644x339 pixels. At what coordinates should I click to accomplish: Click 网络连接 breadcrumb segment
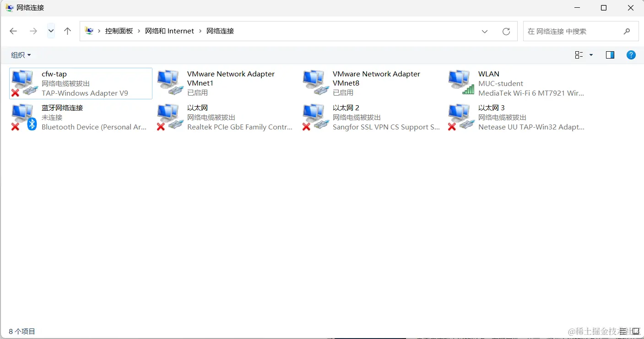[220, 31]
